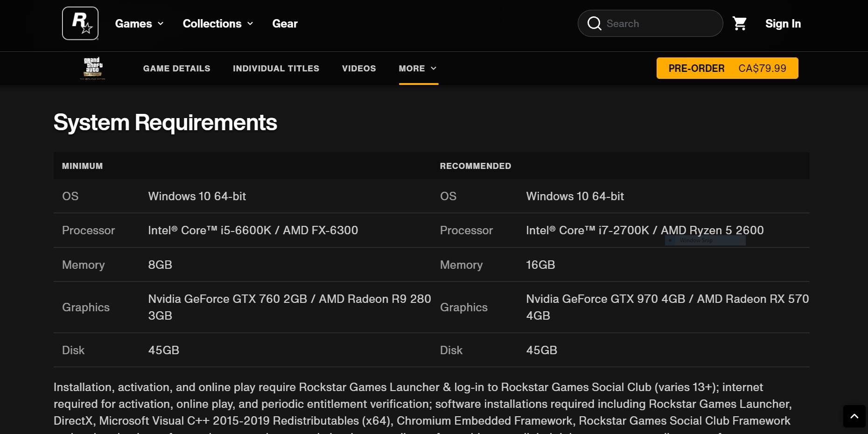Open the shopping cart
Image resolution: width=868 pixels, height=434 pixels.
tap(739, 23)
